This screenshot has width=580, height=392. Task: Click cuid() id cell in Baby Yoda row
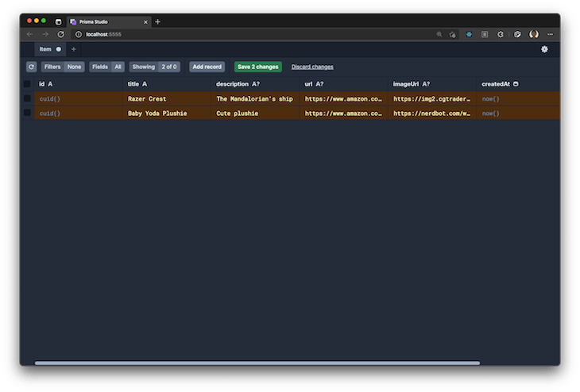(78, 113)
